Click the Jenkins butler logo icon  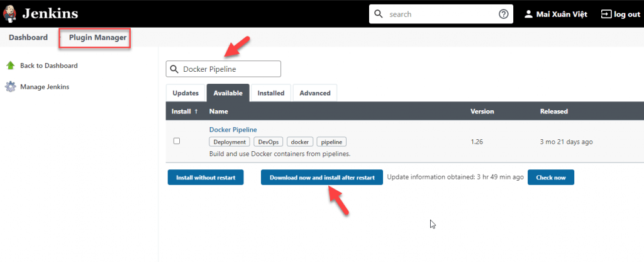click(x=10, y=14)
